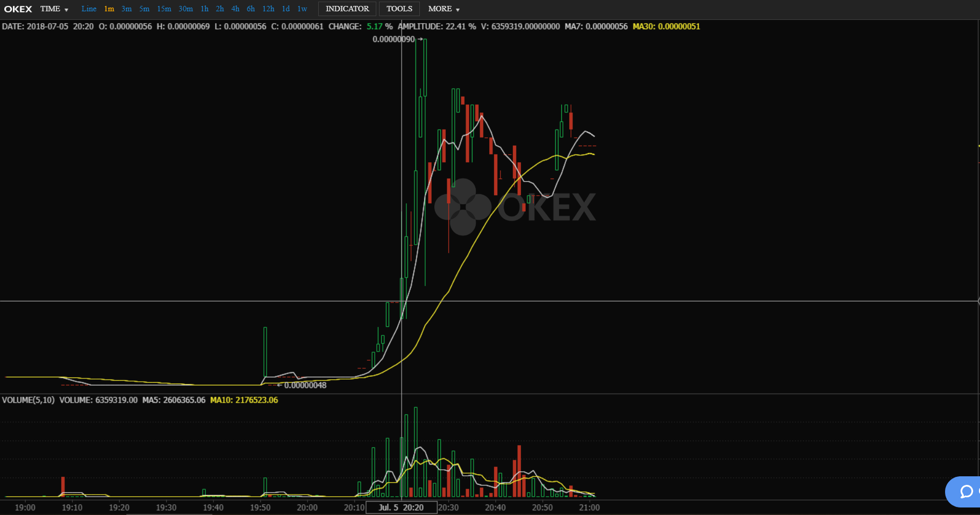This screenshot has height=515, width=980.
Task: Click the Jul. 5 20:20 crosshair time label
Action: pos(401,507)
